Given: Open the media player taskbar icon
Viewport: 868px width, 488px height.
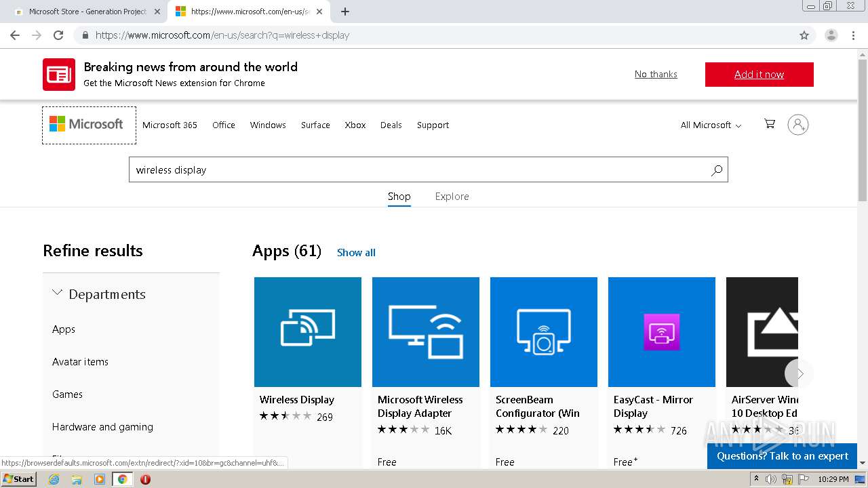Looking at the screenshot, I should 100,479.
